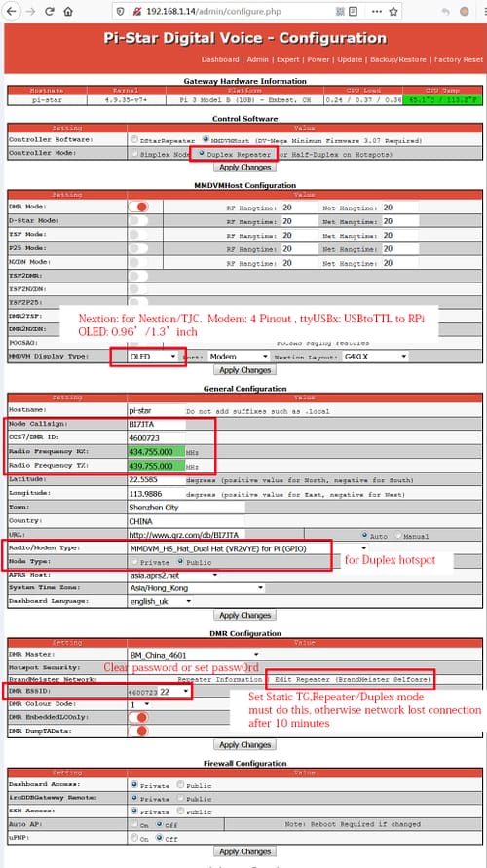Click the browser forward arrow

pyautogui.click(x=31, y=11)
